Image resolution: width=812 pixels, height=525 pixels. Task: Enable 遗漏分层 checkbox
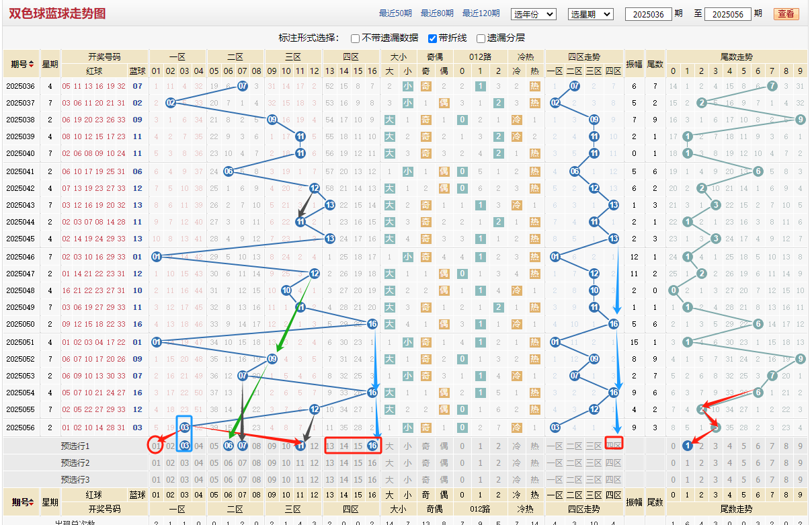point(481,38)
